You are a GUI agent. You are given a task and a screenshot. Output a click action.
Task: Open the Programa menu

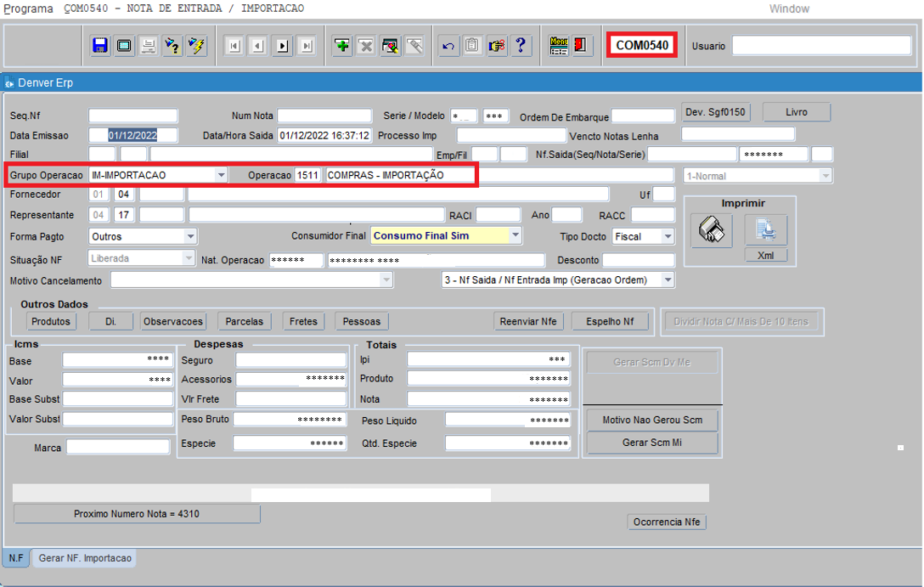point(28,8)
